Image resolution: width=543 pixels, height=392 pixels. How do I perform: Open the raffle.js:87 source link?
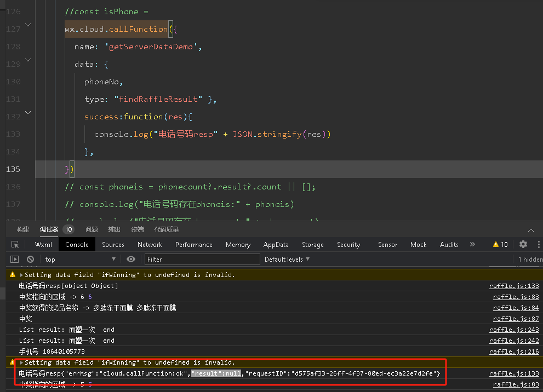516,319
